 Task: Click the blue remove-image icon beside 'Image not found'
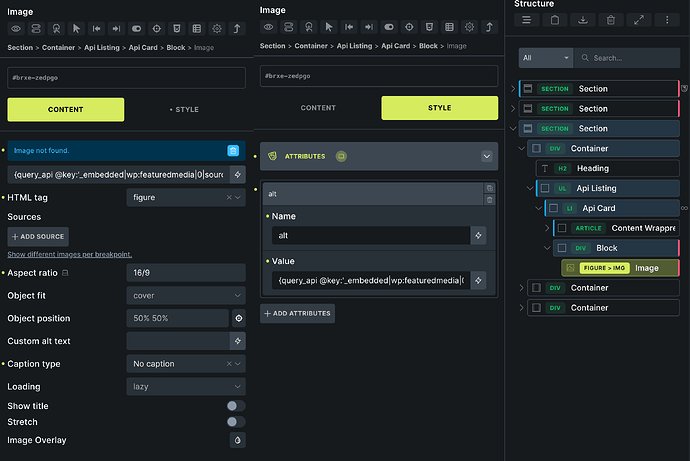point(233,150)
